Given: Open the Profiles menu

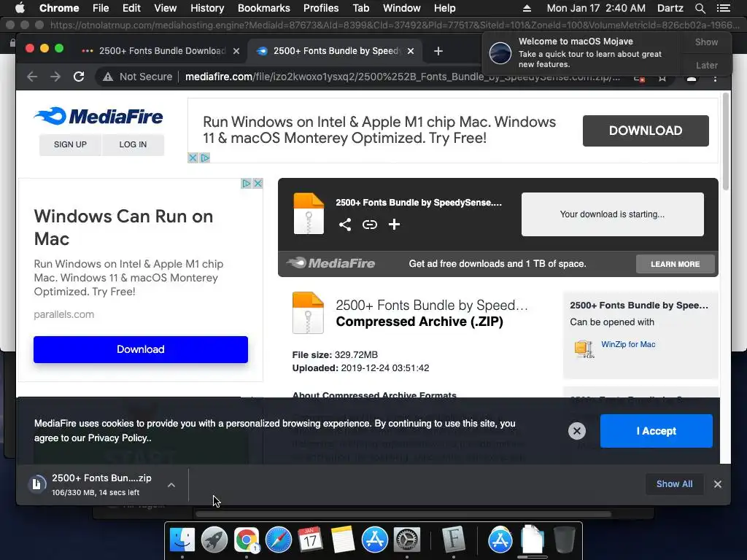Looking at the screenshot, I should click(321, 8).
